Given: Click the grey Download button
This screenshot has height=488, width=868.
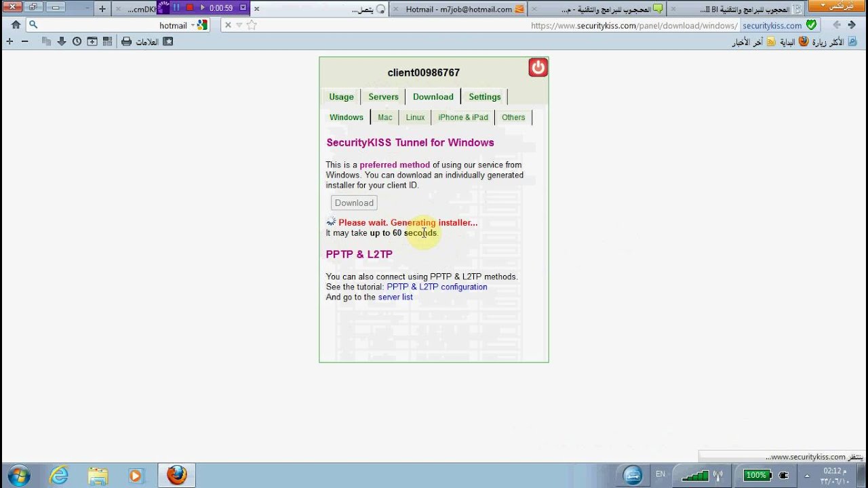Looking at the screenshot, I should pyautogui.click(x=354, y=203).
